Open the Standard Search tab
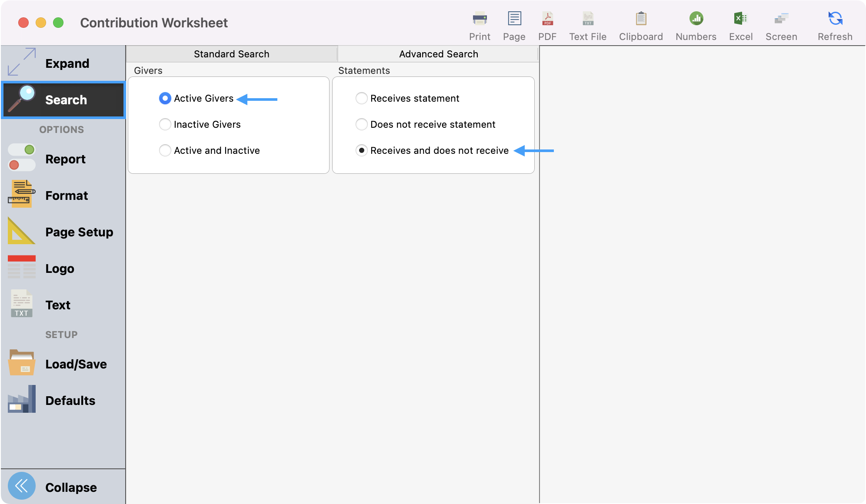 (x=231, y=53)
